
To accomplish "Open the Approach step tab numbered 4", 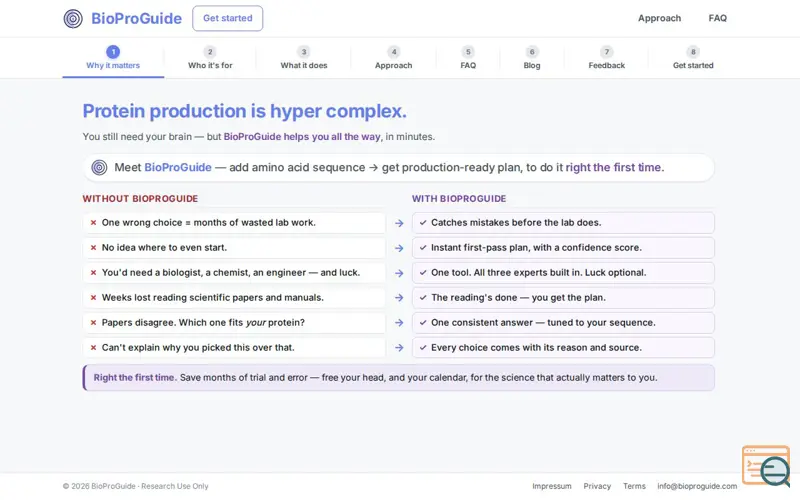I will [393, 58].
